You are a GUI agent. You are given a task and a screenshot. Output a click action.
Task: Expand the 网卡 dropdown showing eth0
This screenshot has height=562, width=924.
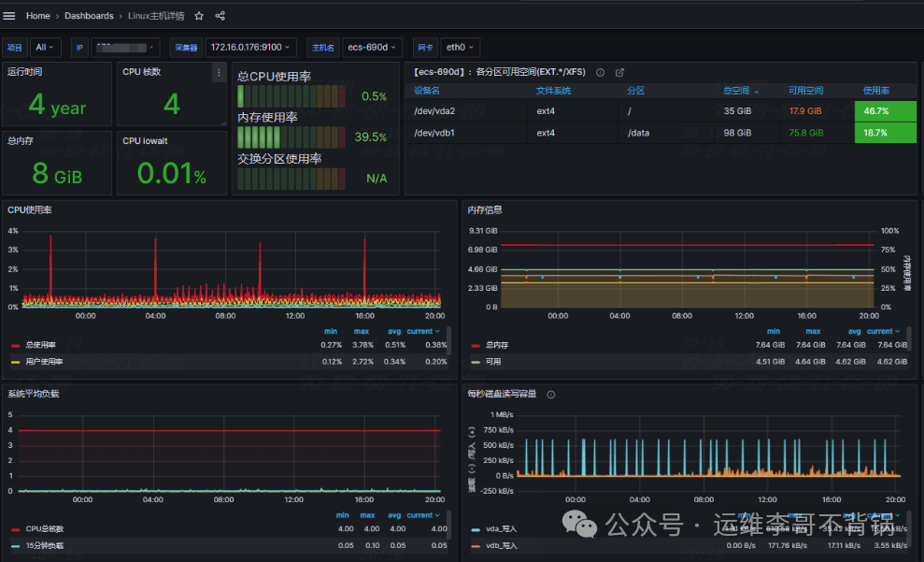[460, 47]
